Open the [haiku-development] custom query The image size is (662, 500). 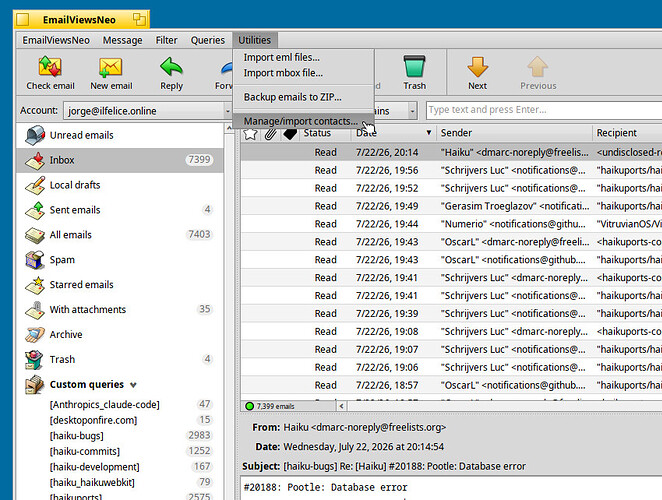(95, 467)
